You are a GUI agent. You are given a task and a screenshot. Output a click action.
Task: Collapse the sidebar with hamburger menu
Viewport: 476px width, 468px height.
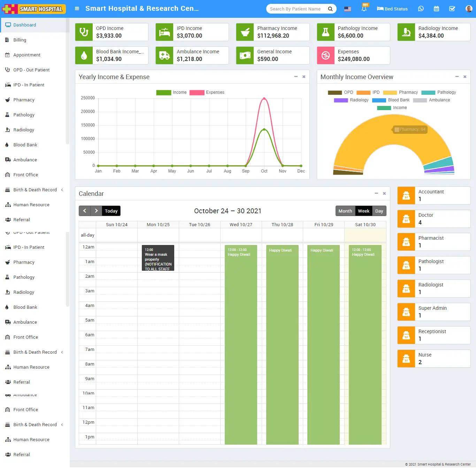[77, 9]
